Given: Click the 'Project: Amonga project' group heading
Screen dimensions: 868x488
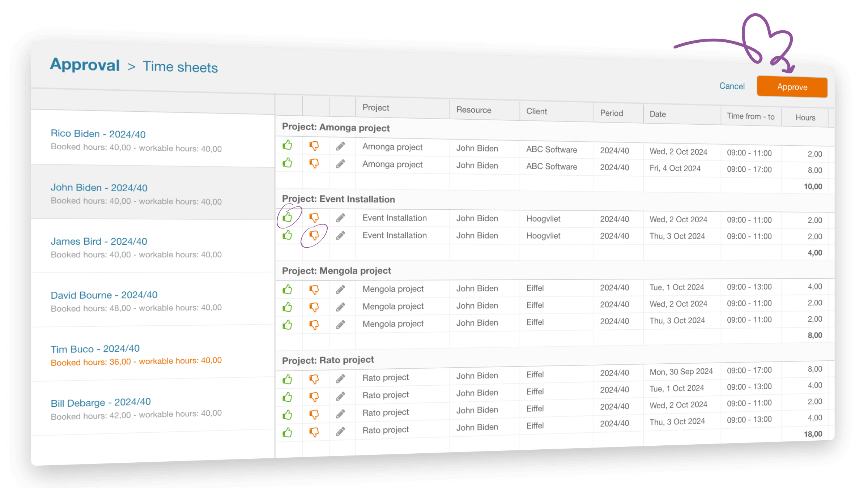Looking at the screenshot, I should point(336,128).
